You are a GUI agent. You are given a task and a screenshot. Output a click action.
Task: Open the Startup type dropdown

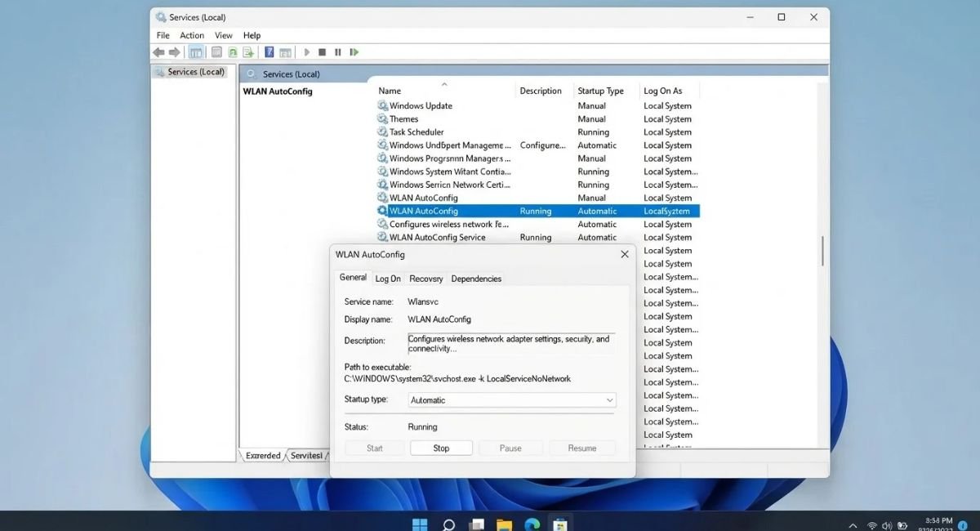(x=511, y=400)
